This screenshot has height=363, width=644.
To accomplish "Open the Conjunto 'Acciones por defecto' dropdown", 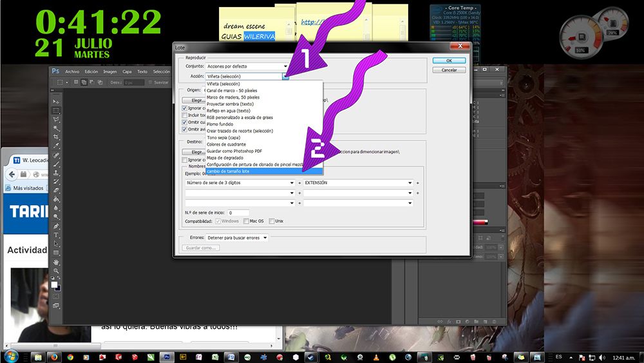I will (x=247, y=66).
